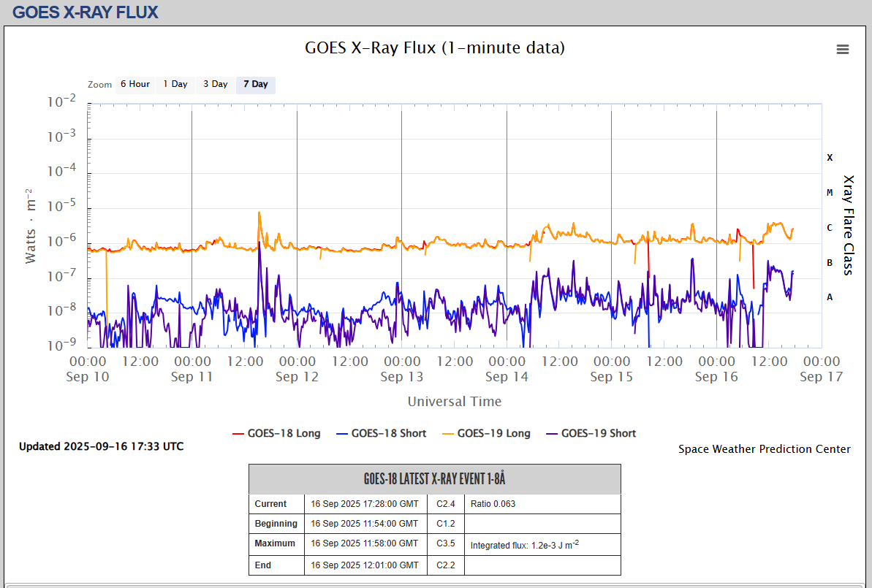Click the GOES-18 LATEST X-RAY EVENT table header

point(434,479)
